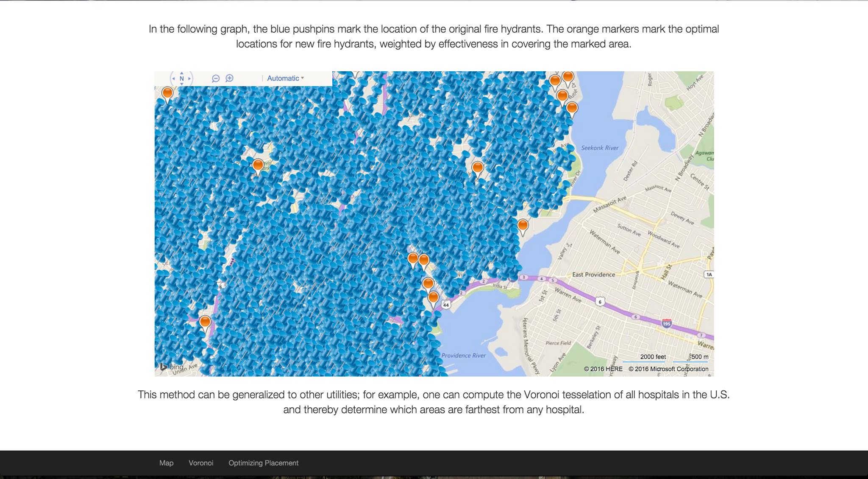Click orange marker in map's top-left corner
This screenshot has width=868, height=479.
(167, 93)
